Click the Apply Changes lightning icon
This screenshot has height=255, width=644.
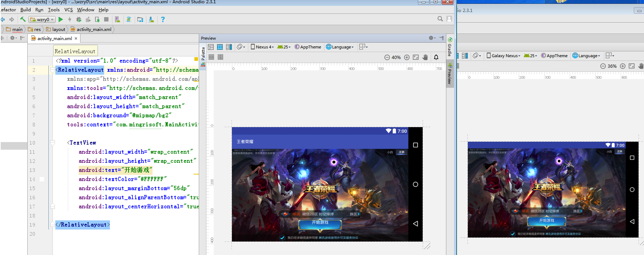[70, 19]
